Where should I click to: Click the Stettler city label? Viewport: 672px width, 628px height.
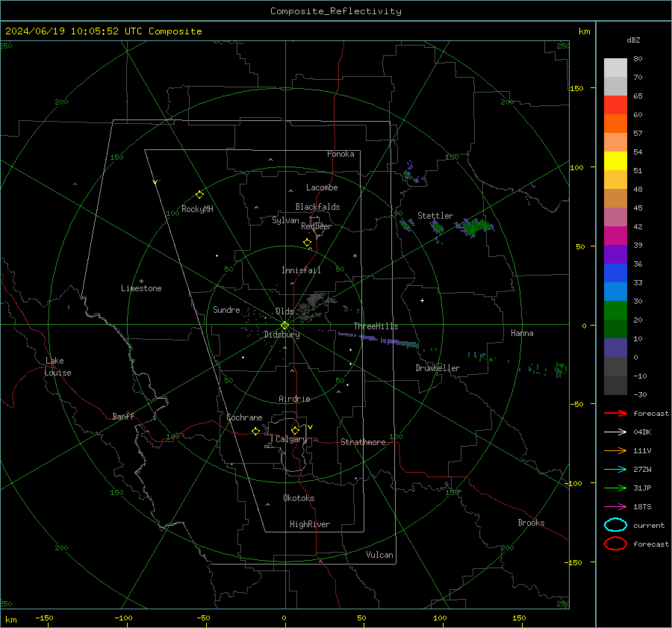[x=435, y=216]
